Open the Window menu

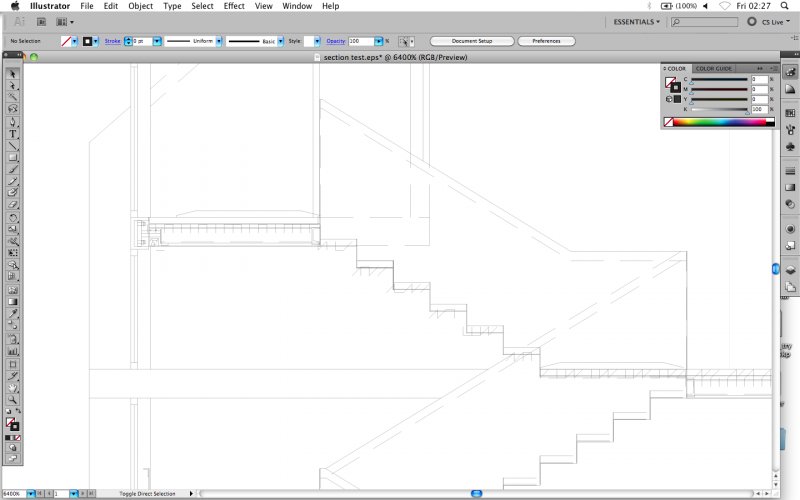(x=297, y=6)
